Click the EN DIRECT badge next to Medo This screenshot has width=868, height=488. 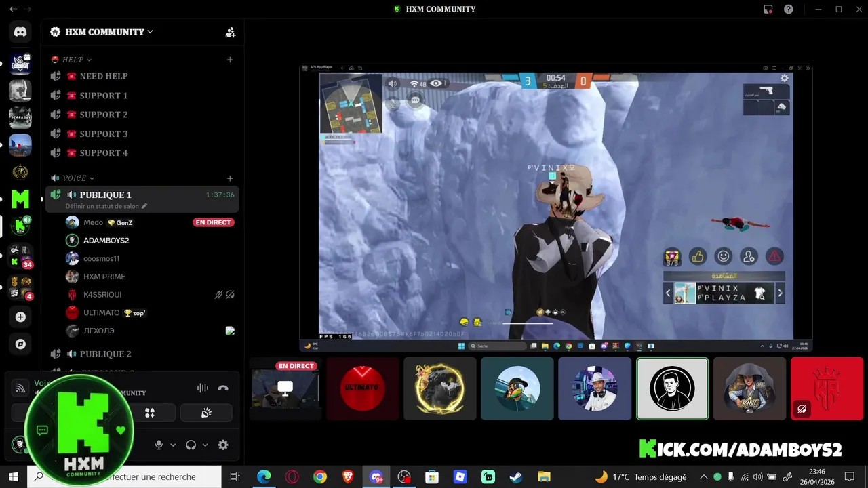214,222
